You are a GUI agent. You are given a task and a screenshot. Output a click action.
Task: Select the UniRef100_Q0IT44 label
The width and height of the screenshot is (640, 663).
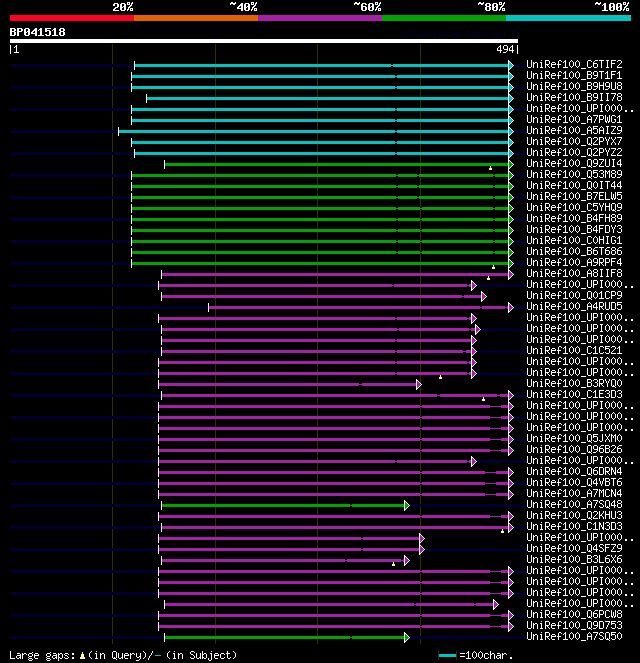click(x=574, y=185)
